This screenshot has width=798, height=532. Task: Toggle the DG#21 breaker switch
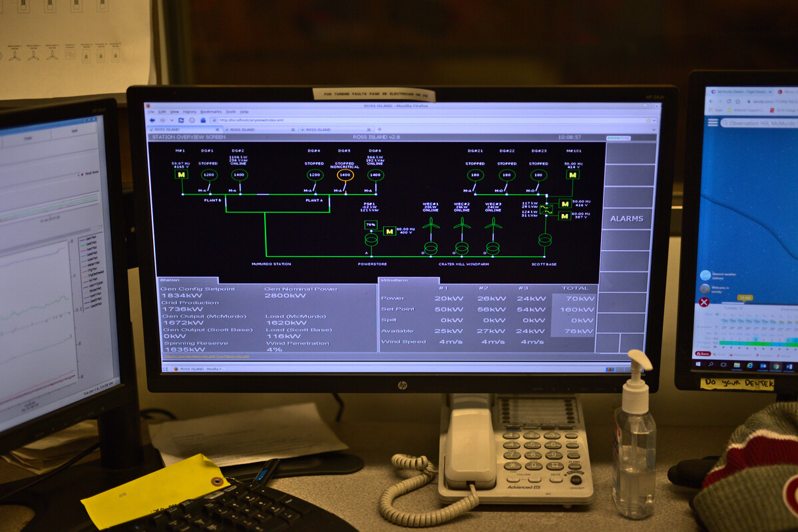tap(475, 188)
